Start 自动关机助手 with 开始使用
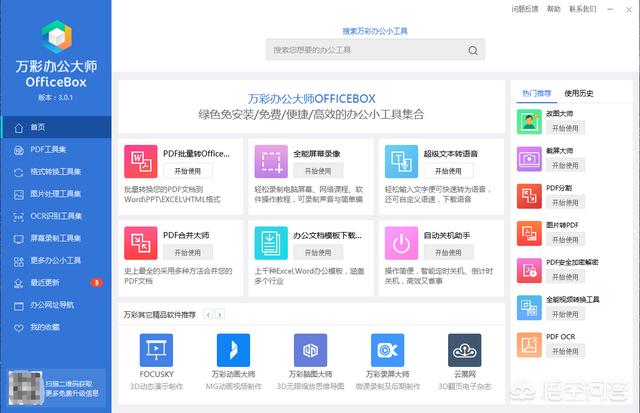640x413 pixels. coord(448,253)
